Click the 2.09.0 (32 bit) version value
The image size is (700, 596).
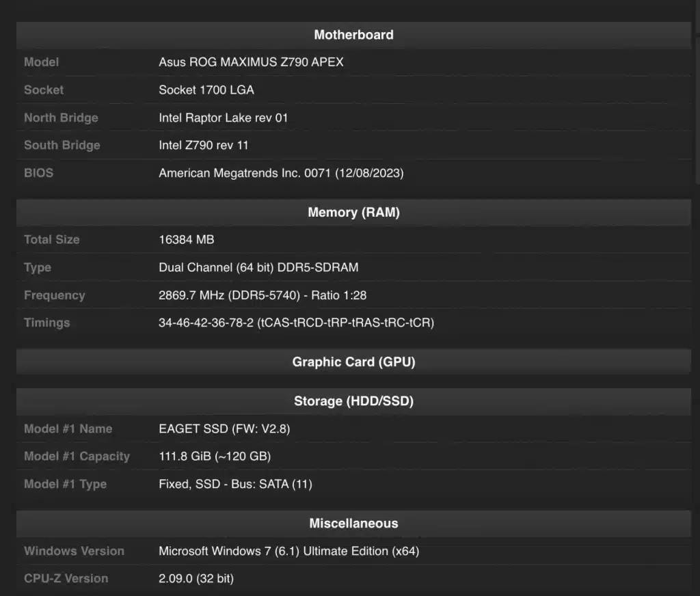point(196,579)
